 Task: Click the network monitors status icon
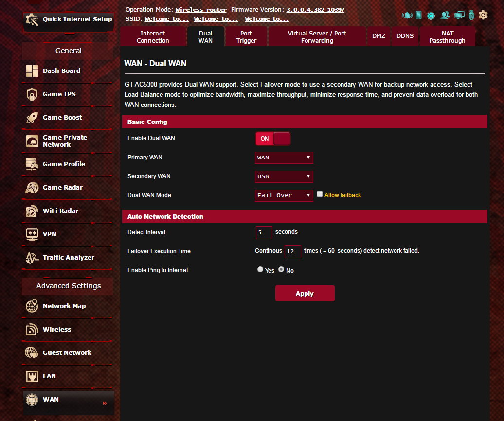tap(459, 15)
